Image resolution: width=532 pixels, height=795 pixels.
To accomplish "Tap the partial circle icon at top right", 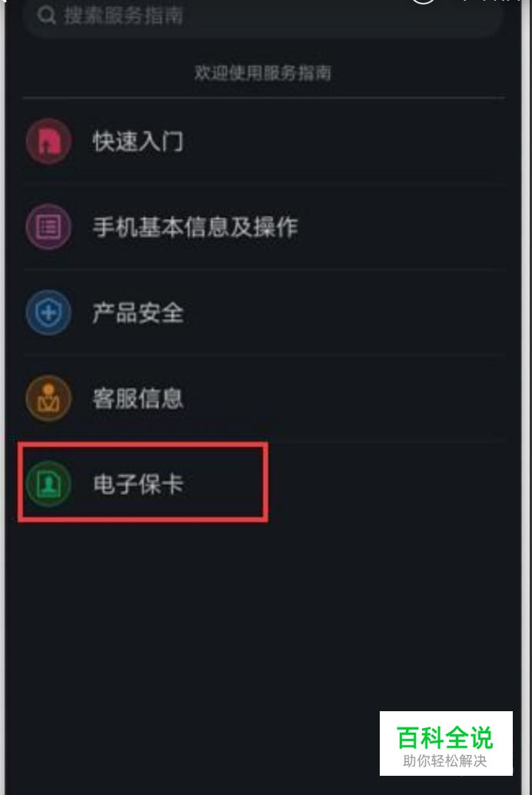I will [423, 2].
